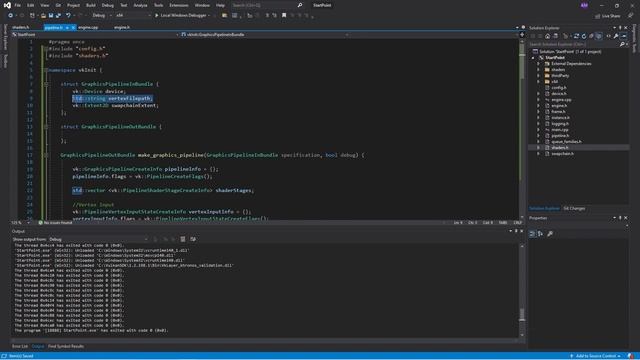This screenshot has width=640, height=360.
Task: Switch to Find Symbol Results tab
Action: 66,347
